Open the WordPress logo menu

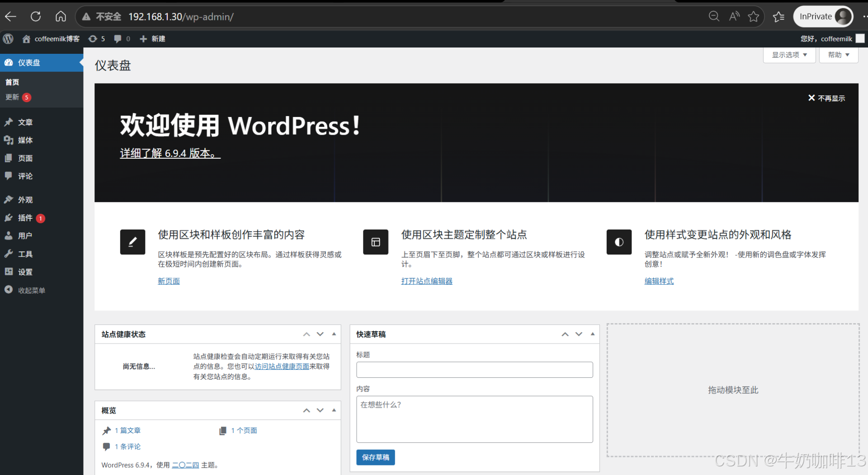(x=8, y=39)
